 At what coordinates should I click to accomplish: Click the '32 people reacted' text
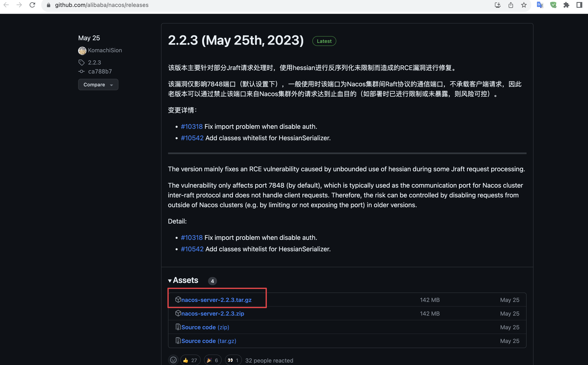click(x=269, y=361)
